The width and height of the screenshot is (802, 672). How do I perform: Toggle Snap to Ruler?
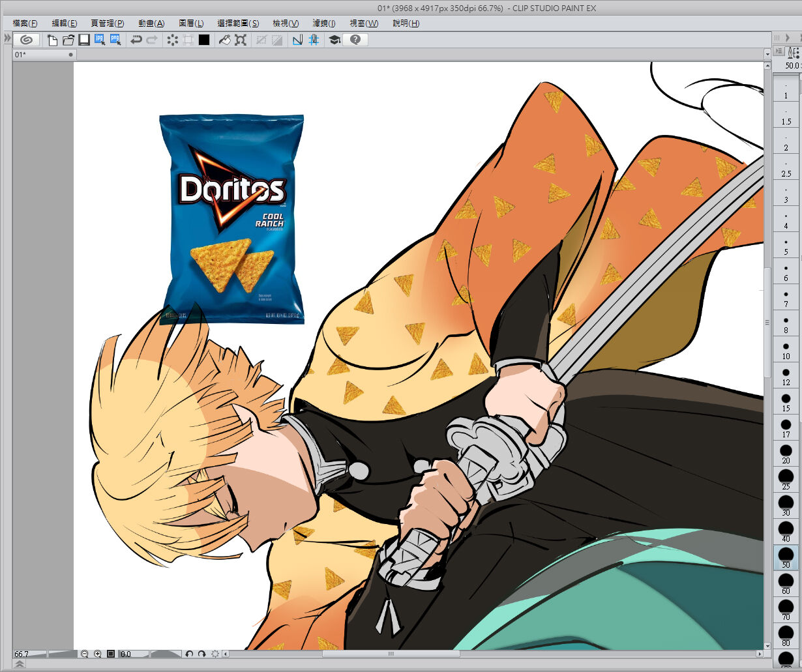tap(297, 40)
